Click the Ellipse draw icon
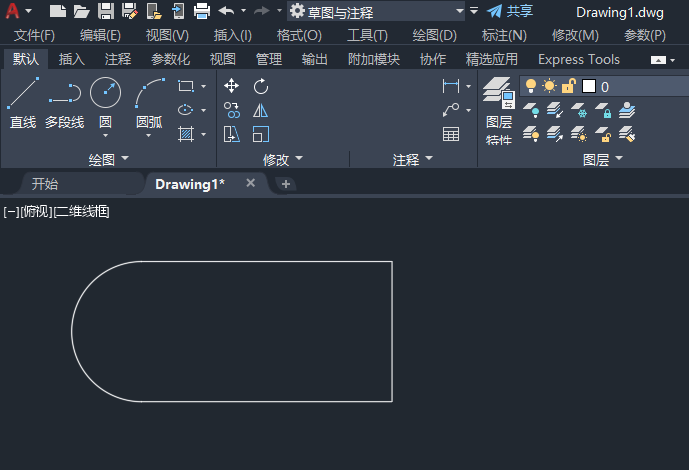689x470 pixels. (x=185, y=109)
